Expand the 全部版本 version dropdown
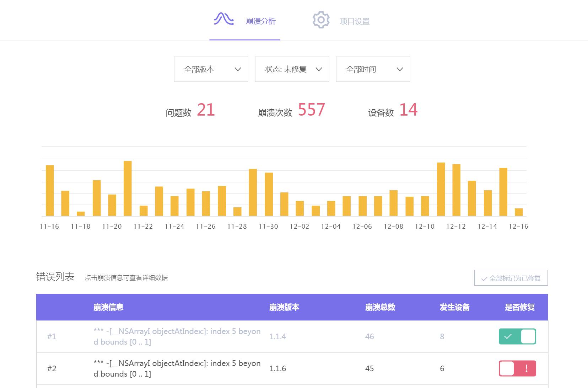 211,69
